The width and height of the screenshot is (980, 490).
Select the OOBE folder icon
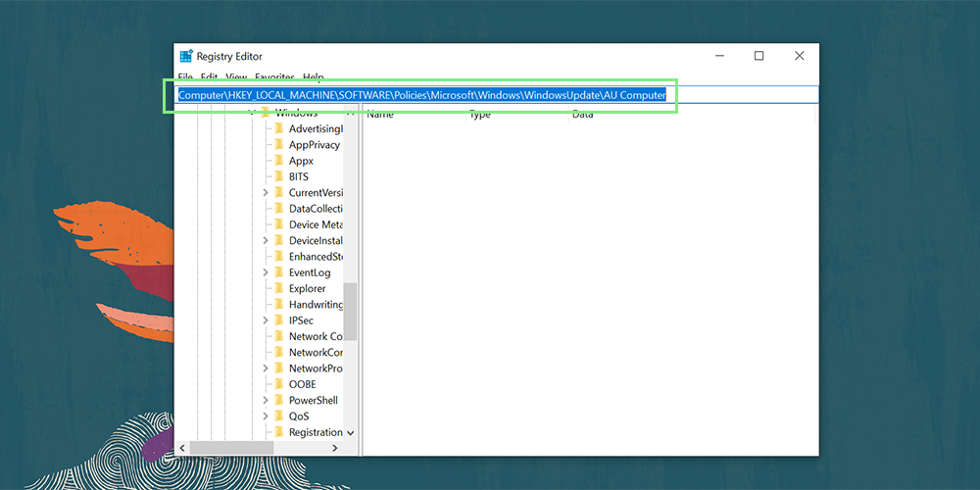point(278,384)
